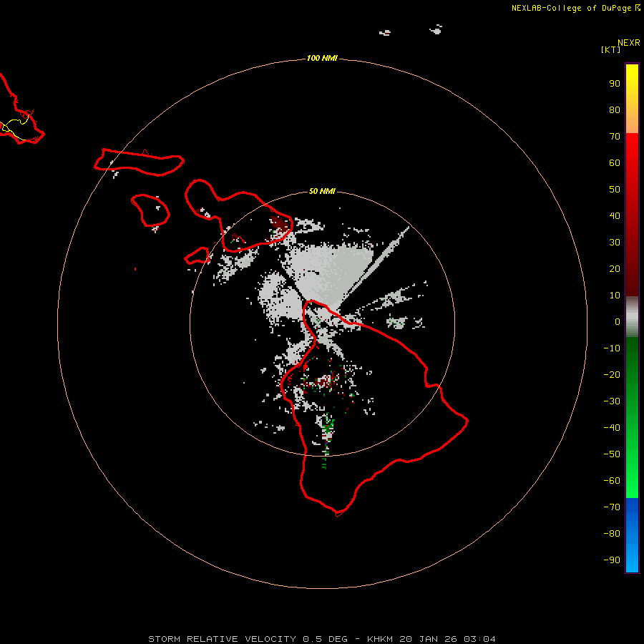The image size is (644, 644).
Task: Select the -40 scale label
Action: (612, 428)
